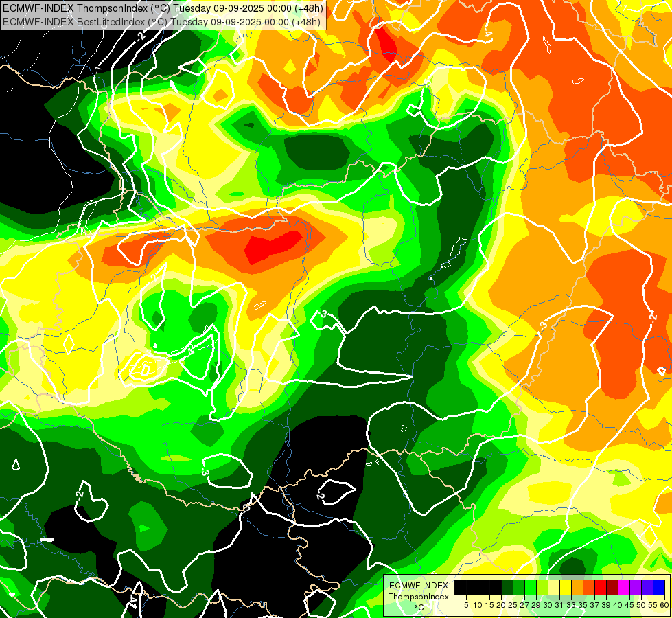Click the BestLiftedIndex title line at top
This screenshot has width=672, height=618.
(161, 21)
